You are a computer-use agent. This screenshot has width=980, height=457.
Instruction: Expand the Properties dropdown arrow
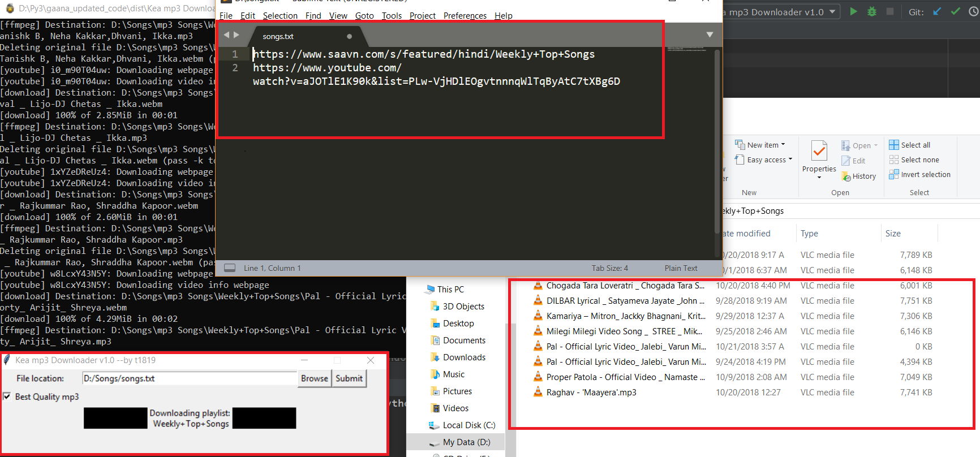click(819, 178)
